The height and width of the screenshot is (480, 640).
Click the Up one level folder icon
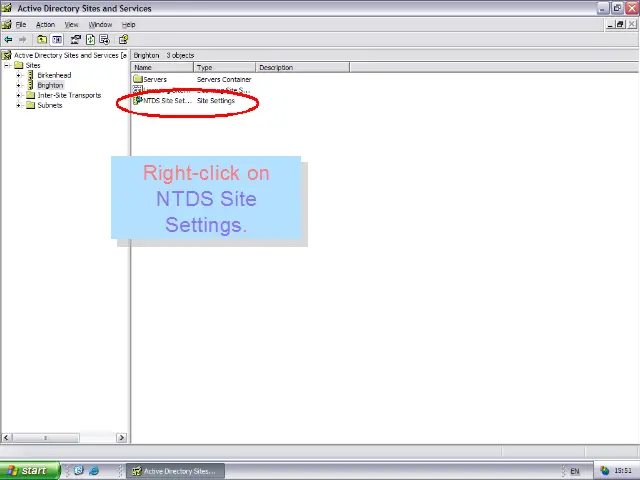coord(42,40)
